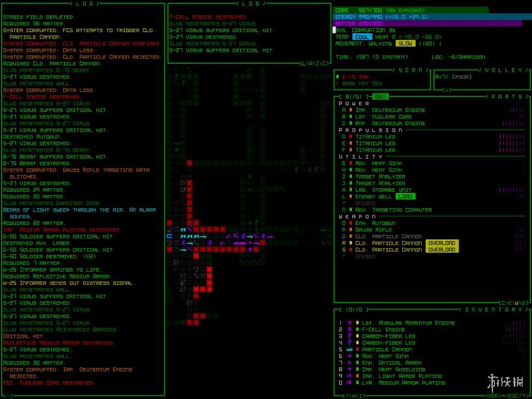Click the 'Time: 1587' turn counter
This screenshot has height=399, width=532.
pos(352,57)
